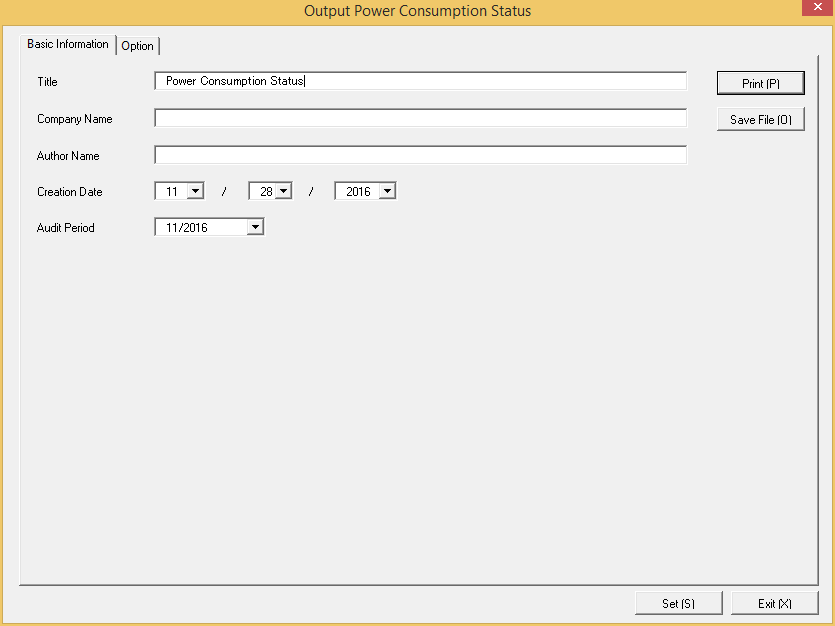The height and width of the screenshot is (626, 835).
Task: Open the Creation Date month dropdown
Action: pyautogui.click(x=195, y=191)
